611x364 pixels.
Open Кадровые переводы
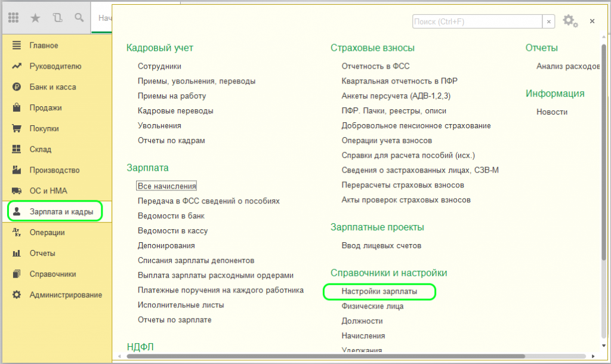(175, 110)
